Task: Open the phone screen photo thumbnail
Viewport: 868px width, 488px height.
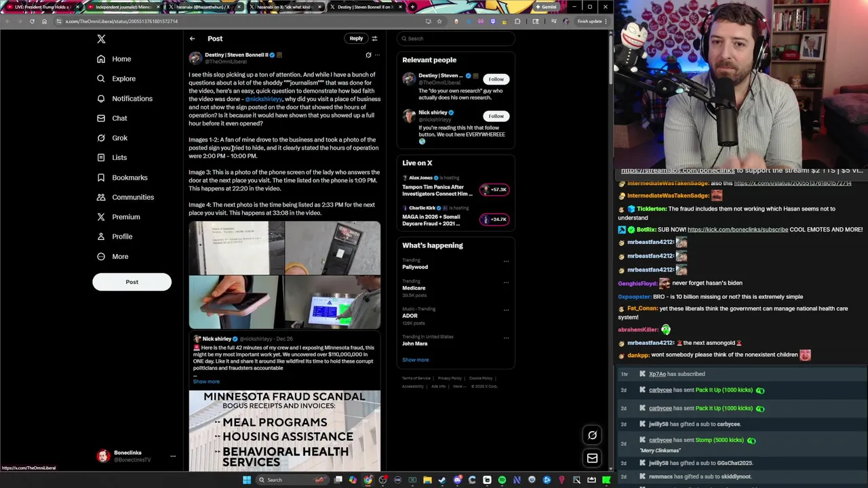Action: 237,302
